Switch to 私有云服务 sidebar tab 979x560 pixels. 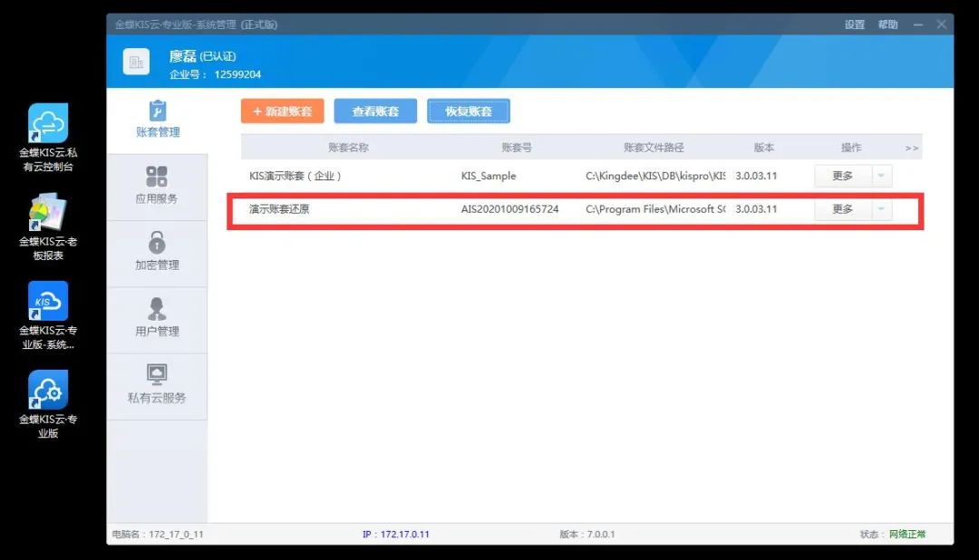click(x=158, y=386)
